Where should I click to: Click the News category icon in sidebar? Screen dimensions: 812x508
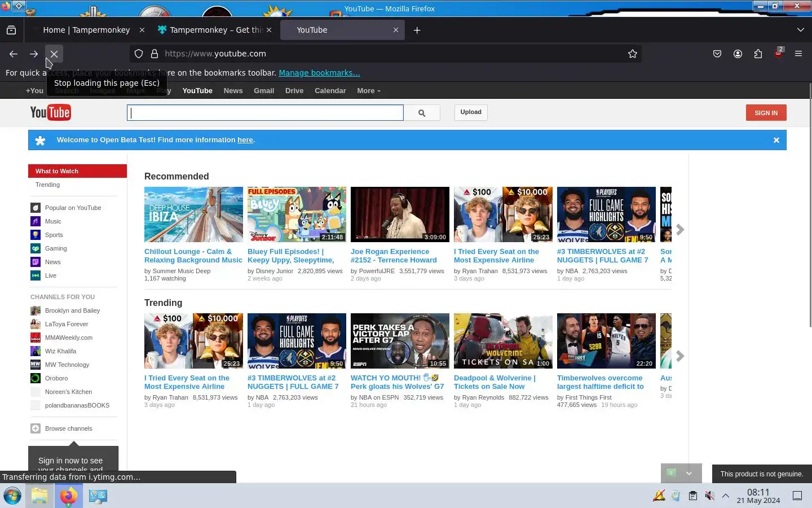point(36,262)
